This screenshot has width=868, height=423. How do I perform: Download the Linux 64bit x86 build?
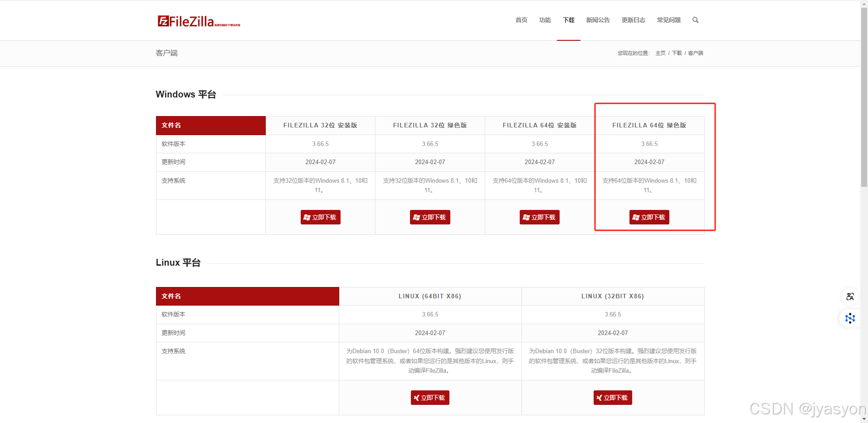(429, 398)
